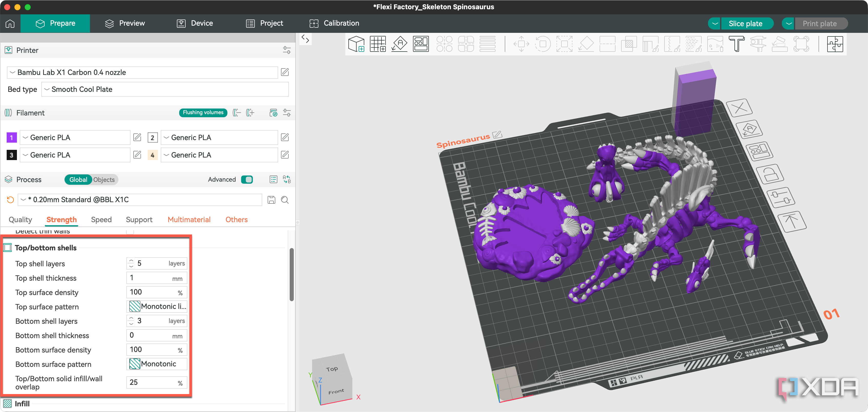Viewport: 868px width, 412px height.
Task: Click filament 3 black color swatch
Action: coord(12,155)
